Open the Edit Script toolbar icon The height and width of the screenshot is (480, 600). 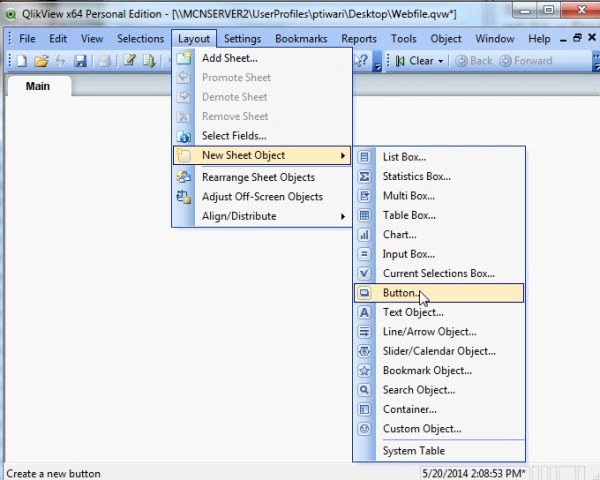pyautogui.click(x=129, y=60)
